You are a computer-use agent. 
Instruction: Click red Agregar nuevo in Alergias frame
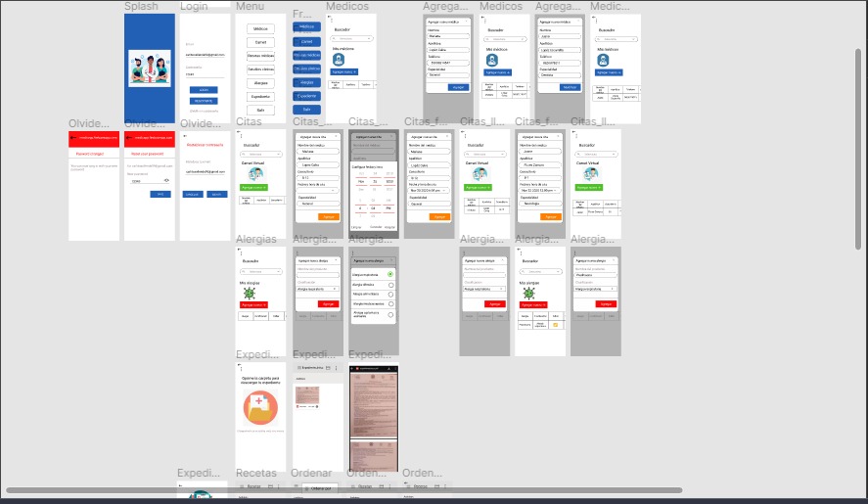tap(253, 305)
